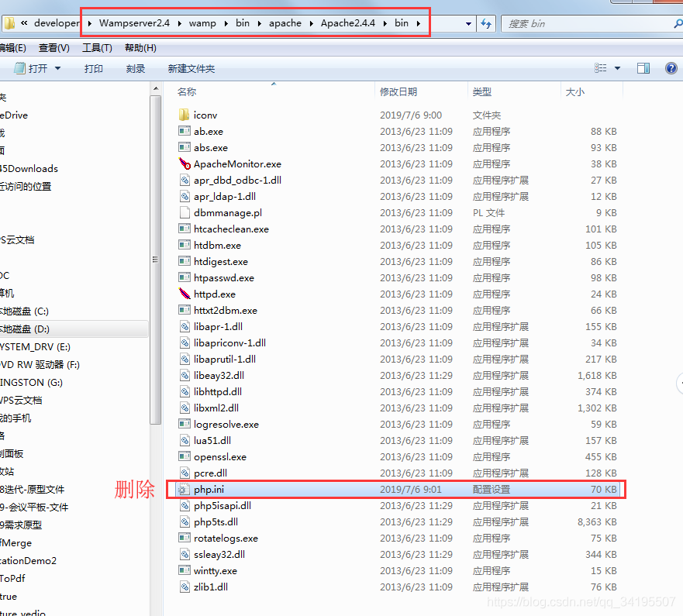
Task: Click the dbmmanage.pl blank file icon
Action: pyautogui.click(x=185, y=212)
